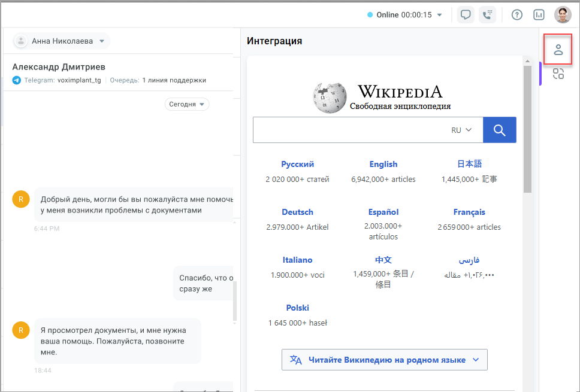Click the Александр Дмитриев contact name
This screenshot has width=580, height=392.
(59, 67)
